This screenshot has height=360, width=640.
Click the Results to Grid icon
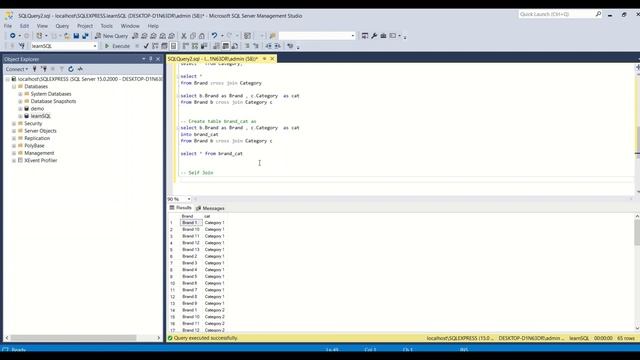point(226,46)
